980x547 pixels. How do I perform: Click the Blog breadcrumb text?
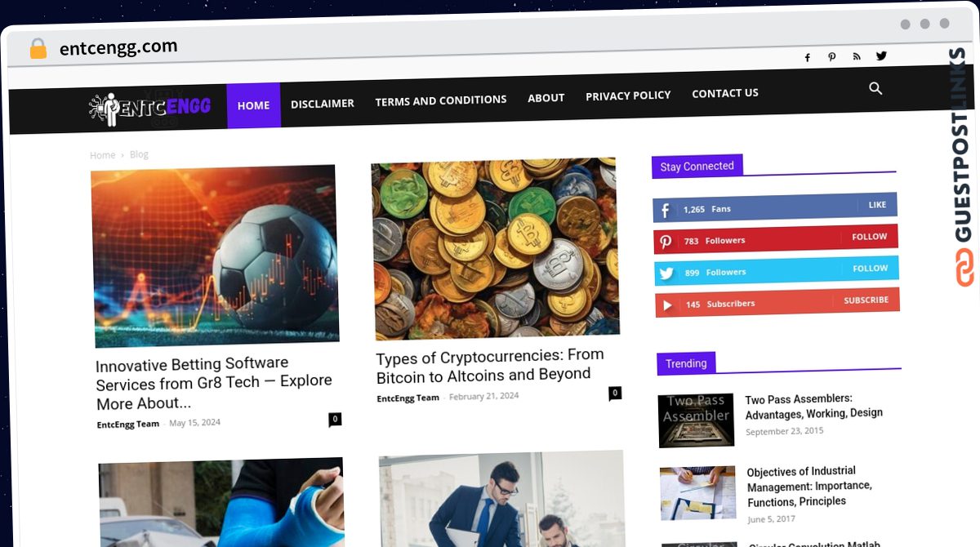tap(139, 154)
